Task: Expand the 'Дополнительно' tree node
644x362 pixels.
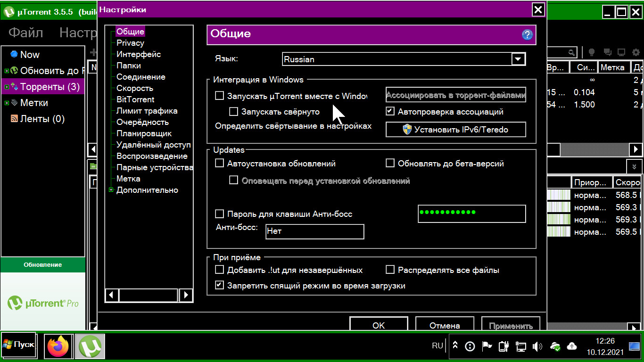Action: pyautogui.click(x=111, y=190)
